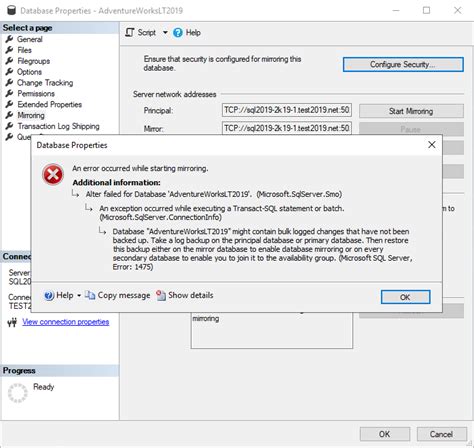Click wrench icon beside Transaction Log Shipping
The width and height of the screenshot is (474, 448).
10,126
